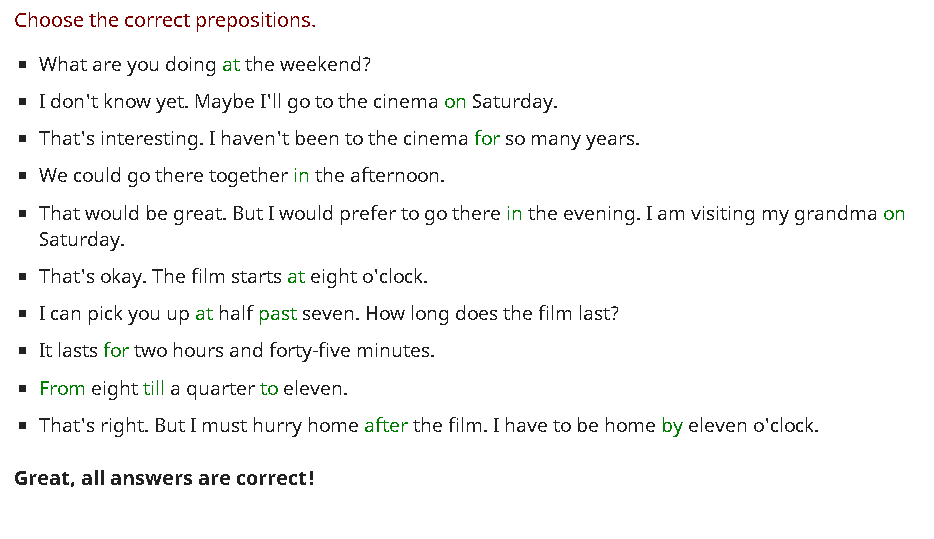Click the answer "at" before "half"

click(x=204, y=314)
